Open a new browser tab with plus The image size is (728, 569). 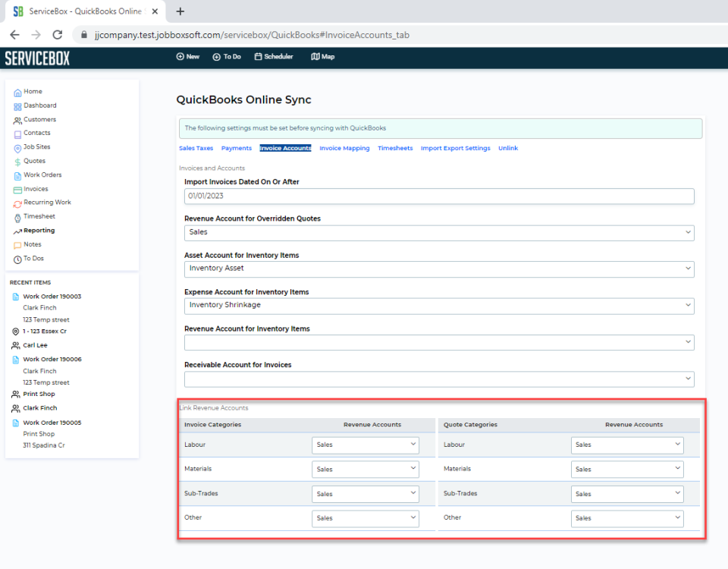(180, 11)
